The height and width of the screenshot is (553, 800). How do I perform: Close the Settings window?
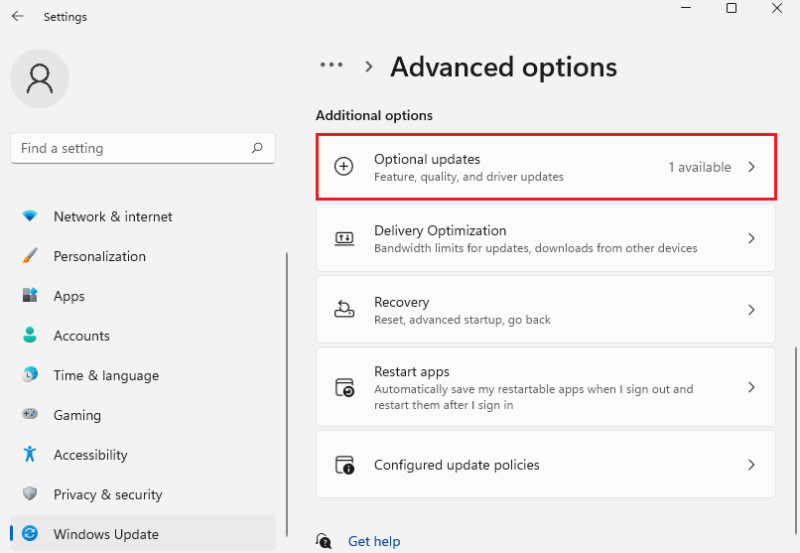click(777, 8)
